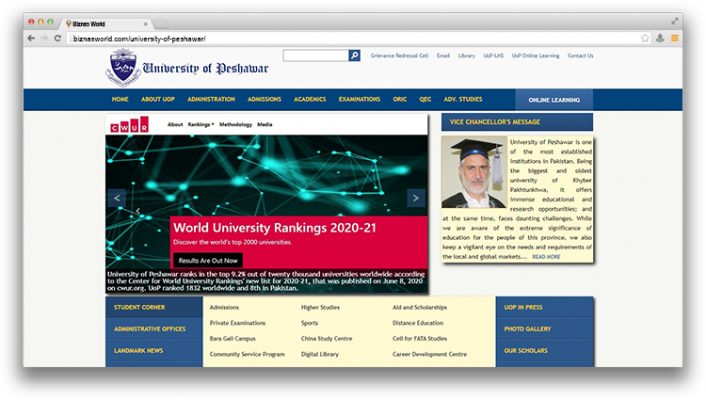Click the University of Peshawar crest logo
The image size is (706, 400).
122,67
